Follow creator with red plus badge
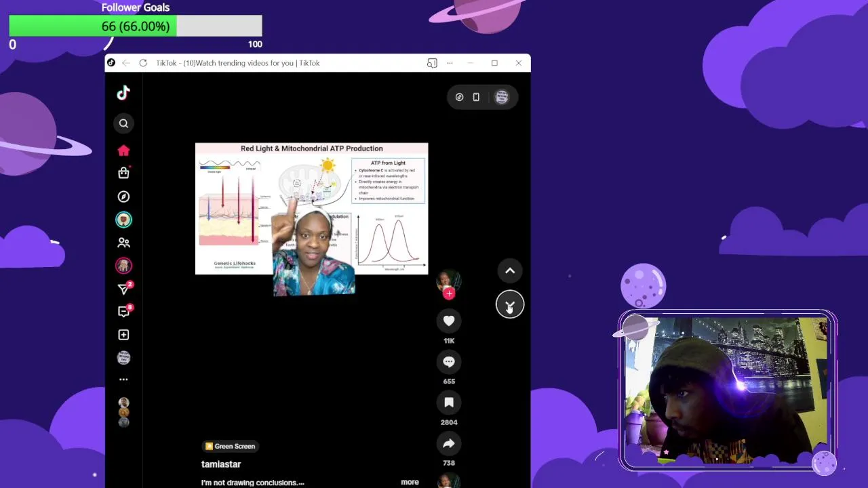Viewport: 868px width, 488px height. 449,293
